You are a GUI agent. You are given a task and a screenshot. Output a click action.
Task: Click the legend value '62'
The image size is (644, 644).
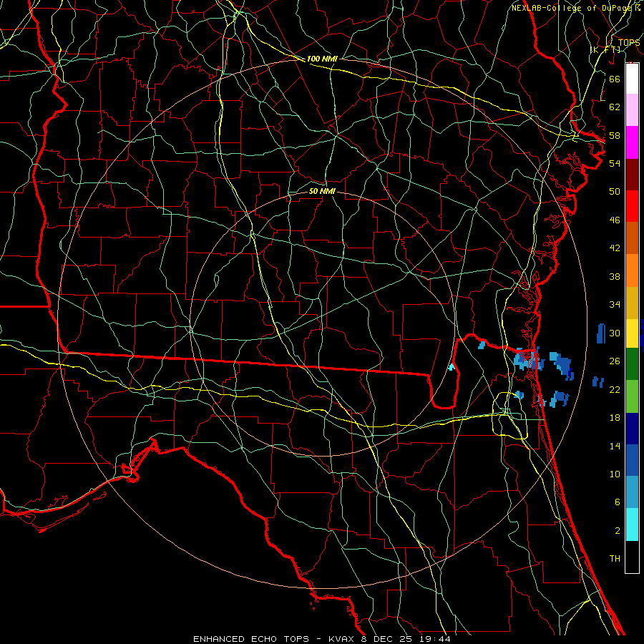point(615,107)
